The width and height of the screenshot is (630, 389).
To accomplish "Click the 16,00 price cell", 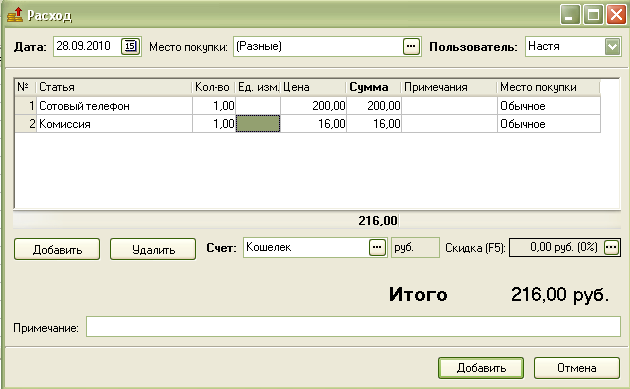I will [x=313, y=124].
